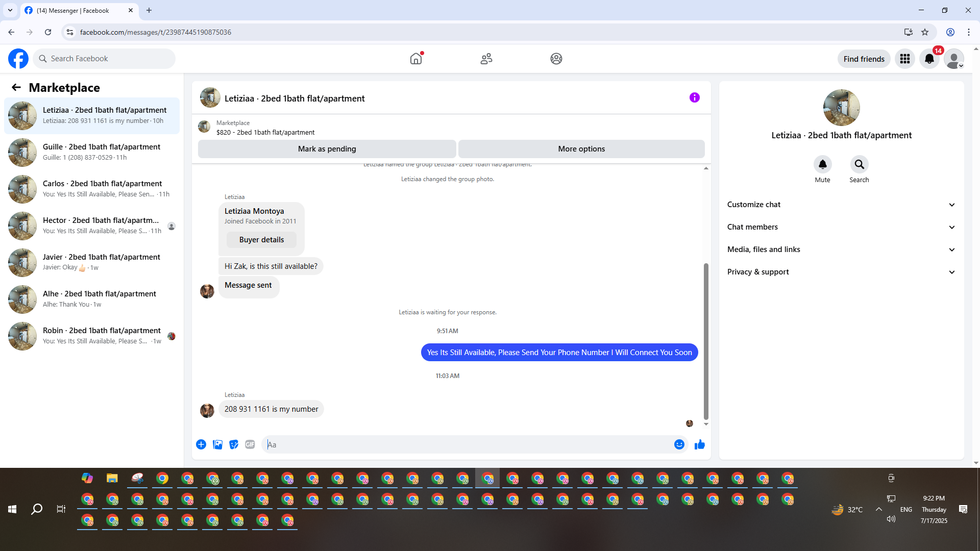
Task: Open the Hector conversation in the list
Action: (92, 226)
